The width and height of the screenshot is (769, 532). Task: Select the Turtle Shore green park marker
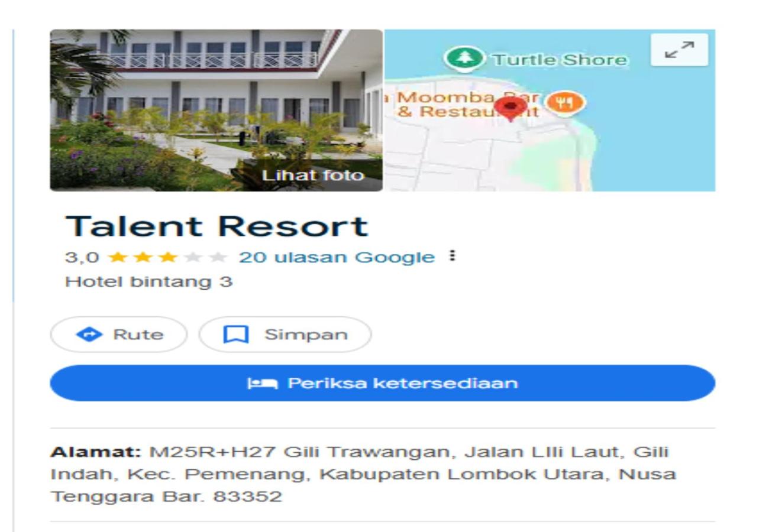pos(465,59)
